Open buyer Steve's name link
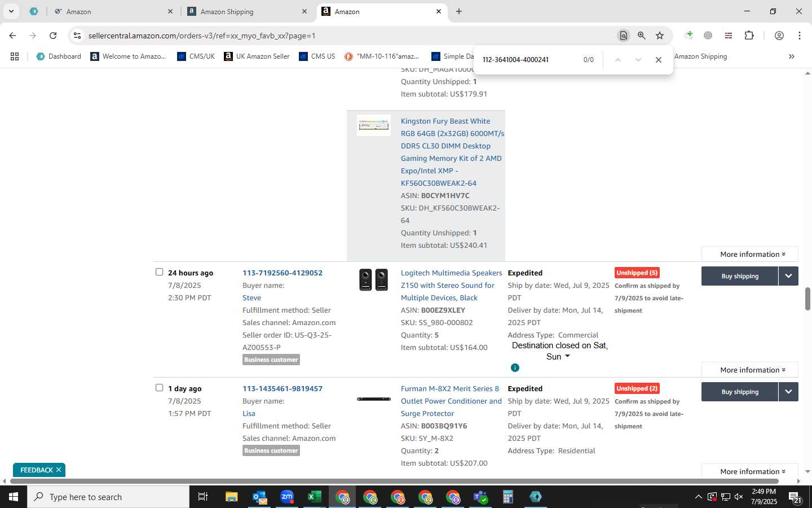The height and width of the screenshot is (508, 812). pos(251,297)
